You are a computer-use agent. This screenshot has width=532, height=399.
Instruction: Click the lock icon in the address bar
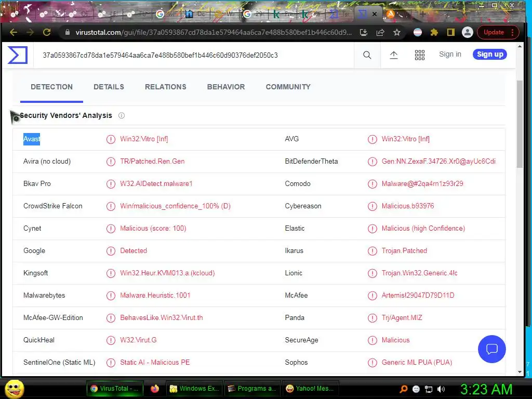tap(68, 32)
